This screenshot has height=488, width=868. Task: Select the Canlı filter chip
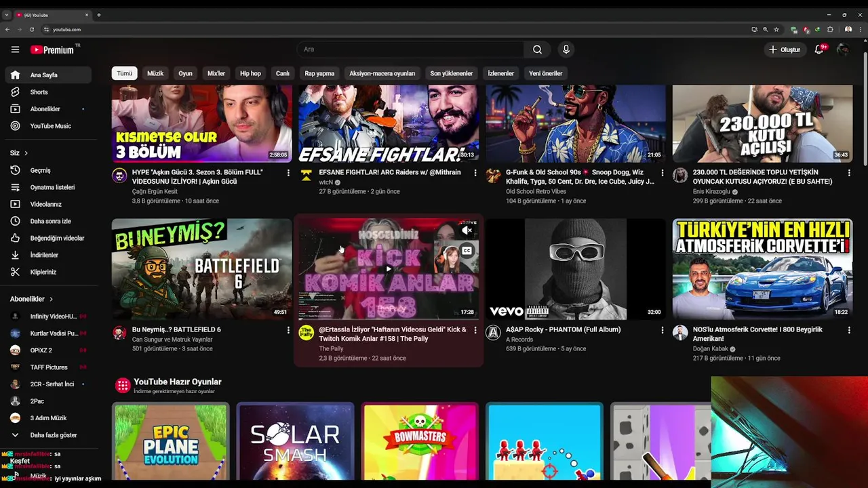pos(283,73)
